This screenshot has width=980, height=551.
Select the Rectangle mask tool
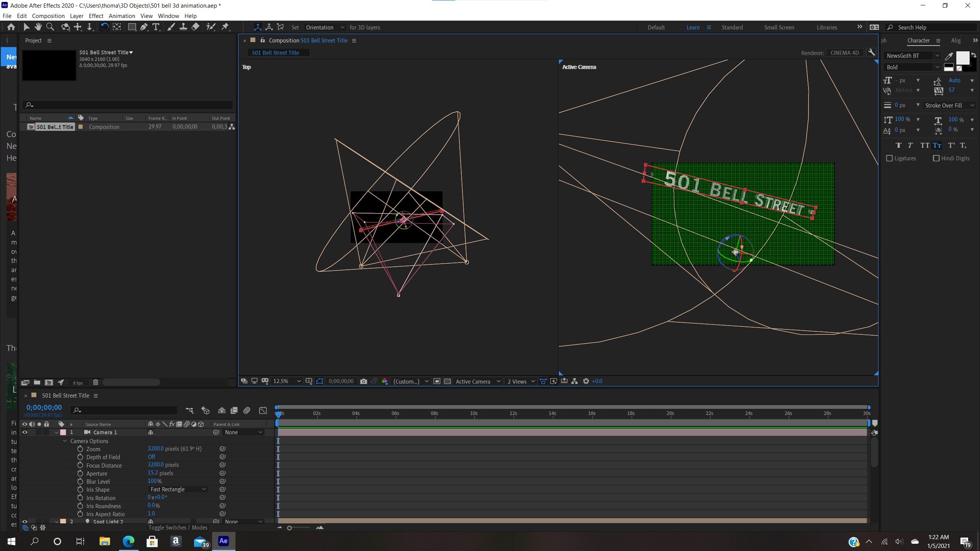[132, 27]
